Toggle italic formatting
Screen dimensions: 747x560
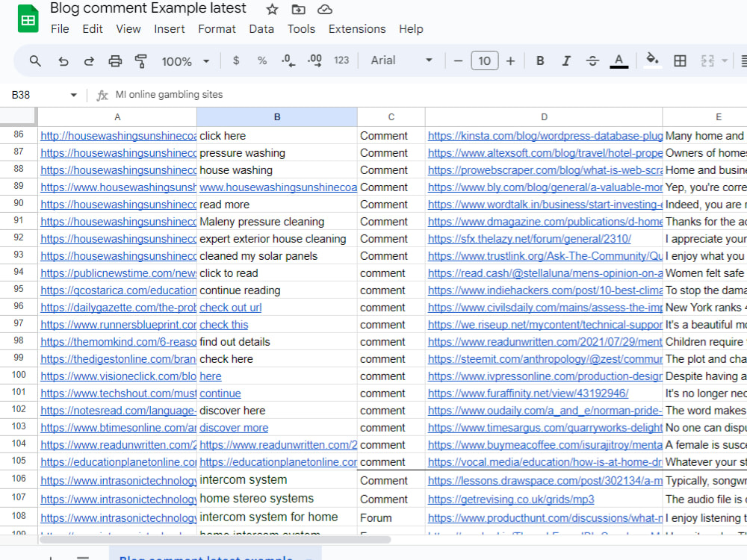pyautogui.click(x=566, y=61)
